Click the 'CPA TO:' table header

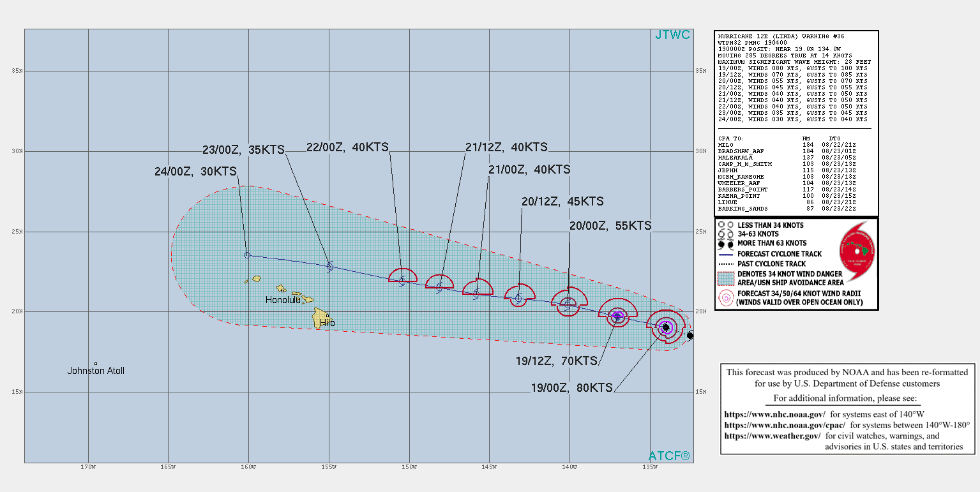pos(731,138)
